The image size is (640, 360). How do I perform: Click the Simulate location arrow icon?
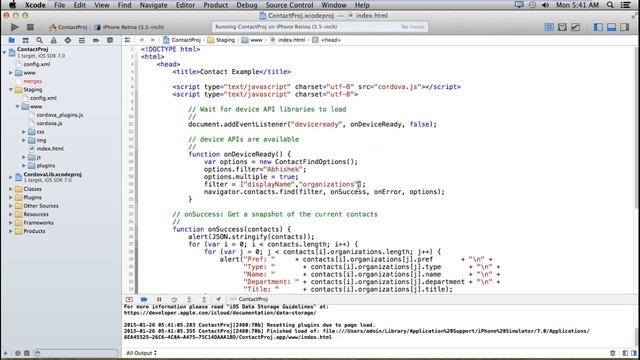[x=218, y=299]
